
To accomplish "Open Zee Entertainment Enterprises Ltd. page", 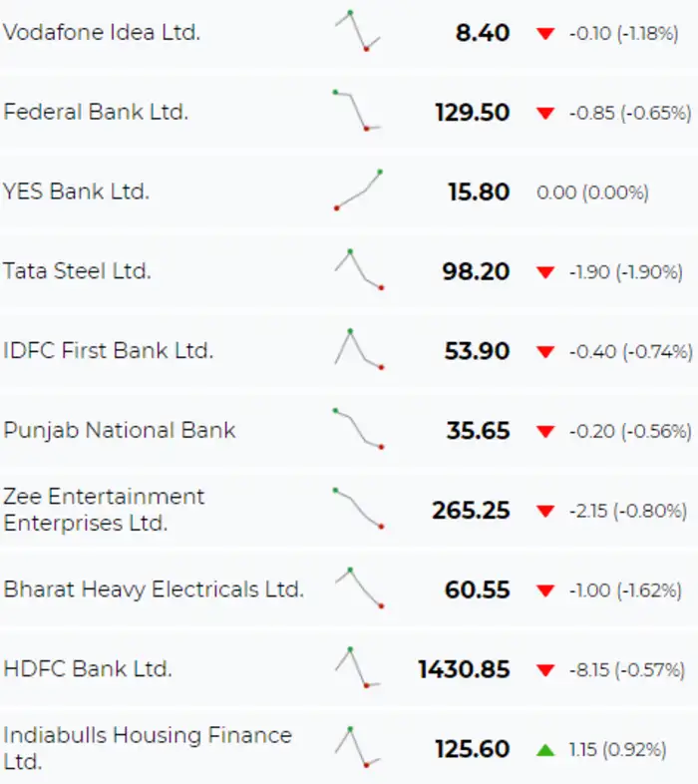I will (x=104, y=510).
